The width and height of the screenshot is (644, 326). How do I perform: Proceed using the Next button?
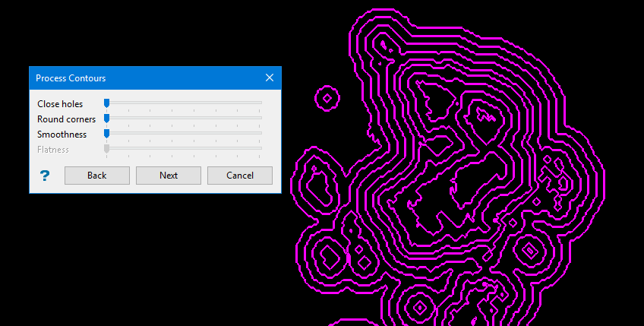(x=169, y=176)
